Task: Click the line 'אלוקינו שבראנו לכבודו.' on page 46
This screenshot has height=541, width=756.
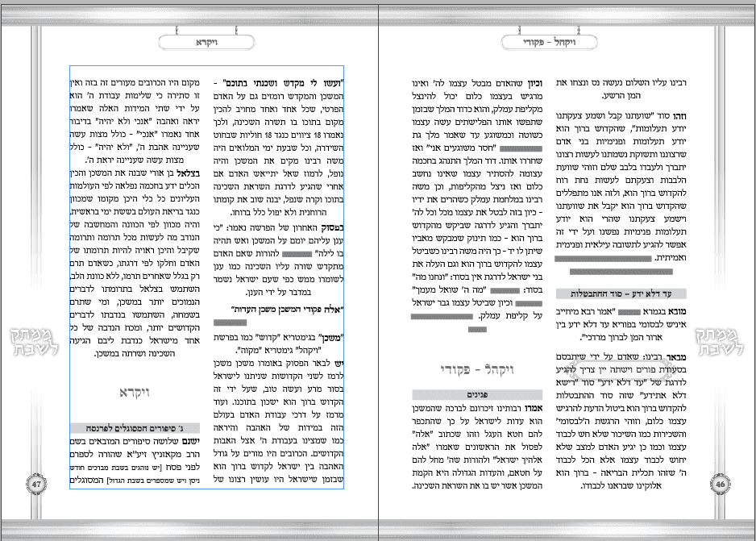Action: pyautogui.click(x=621, y=485)
